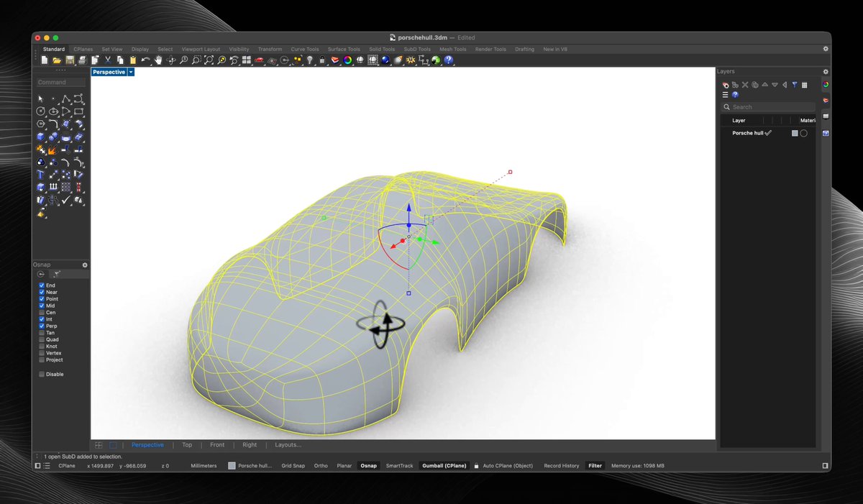
Task: Toggle the Near osnap checkbox
Action: (41, 292)
